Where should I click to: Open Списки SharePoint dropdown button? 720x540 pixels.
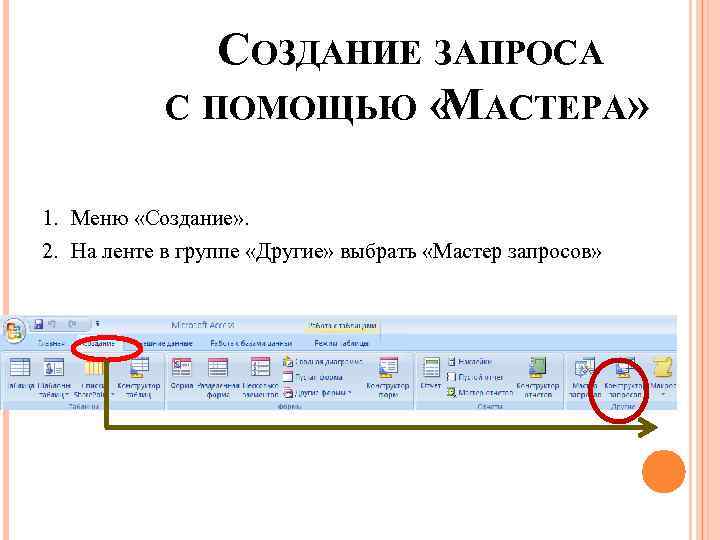(x=93, y=377)
